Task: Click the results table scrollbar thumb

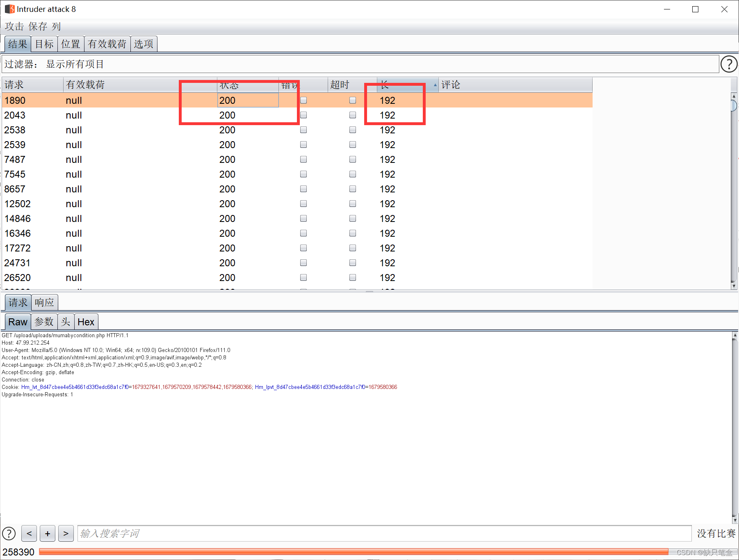Action: 734,105
